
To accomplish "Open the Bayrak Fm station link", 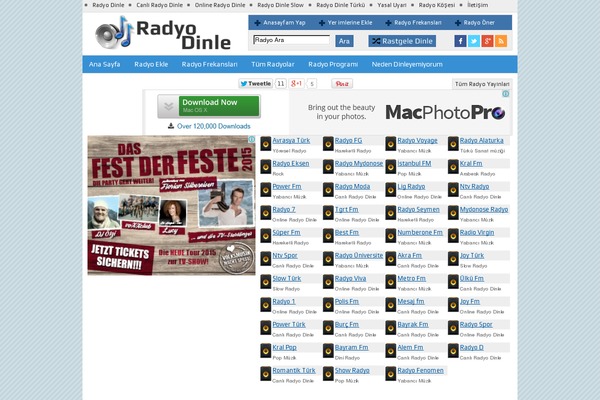I will pos(413,324).
